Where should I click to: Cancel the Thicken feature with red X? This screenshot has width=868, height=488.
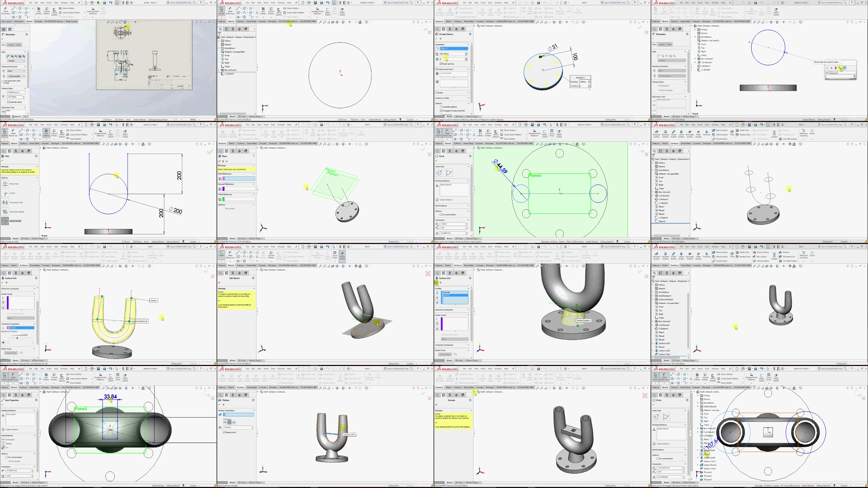point(224,405)
